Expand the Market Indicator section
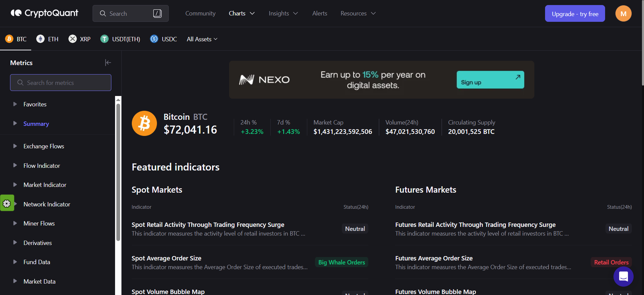Image resolution: width=644 pixels, height=295 pixels. tap(15, 185)
